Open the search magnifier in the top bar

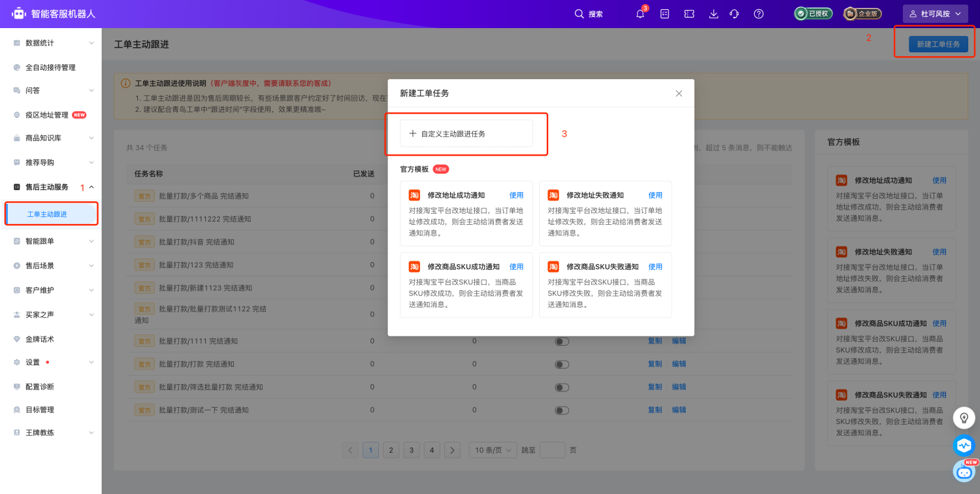pos(579,14)
